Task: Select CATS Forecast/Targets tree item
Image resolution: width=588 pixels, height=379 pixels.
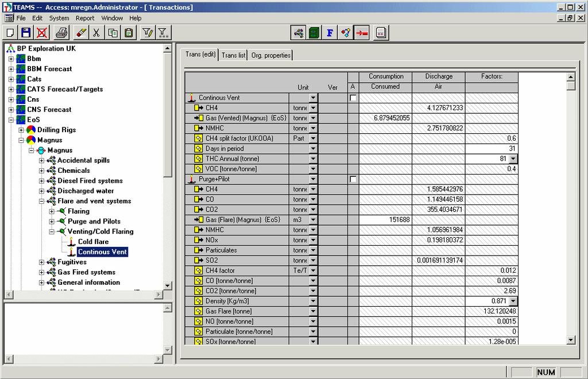Action: (x=65, y=89)
